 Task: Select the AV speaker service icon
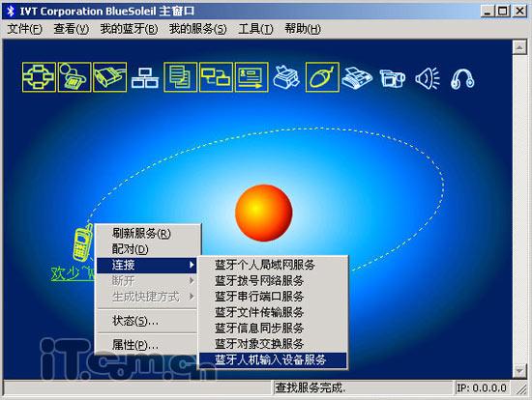428,78
